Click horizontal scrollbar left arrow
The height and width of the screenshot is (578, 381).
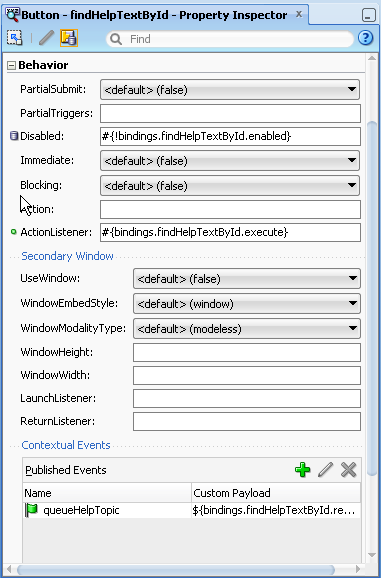9,569
